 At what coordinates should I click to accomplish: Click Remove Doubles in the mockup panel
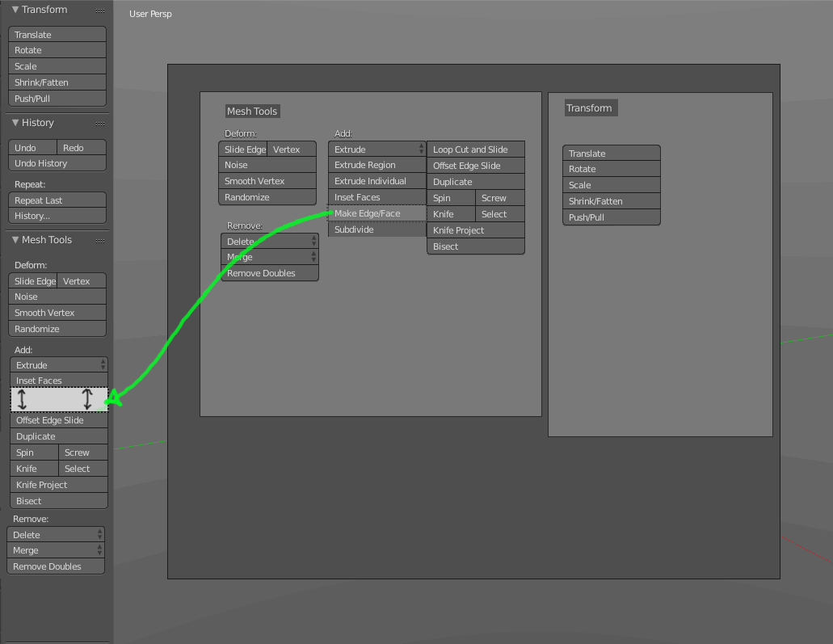coord(270,273)
